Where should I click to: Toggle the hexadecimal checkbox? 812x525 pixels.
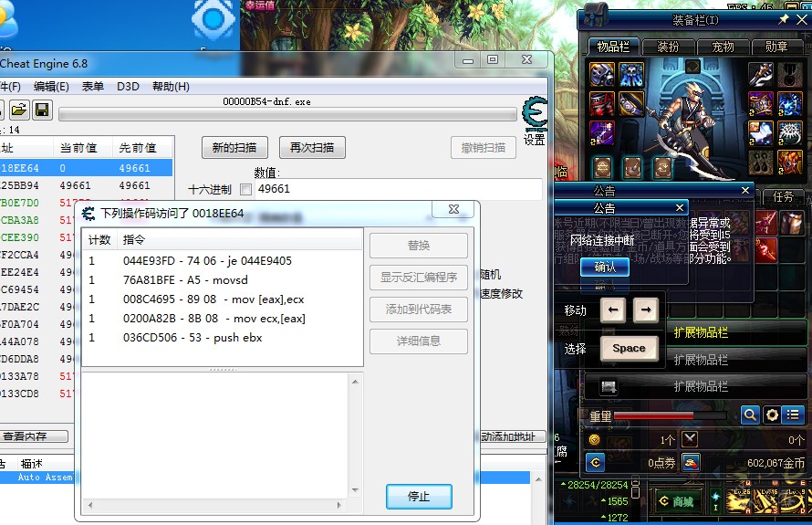pos(246,190)
